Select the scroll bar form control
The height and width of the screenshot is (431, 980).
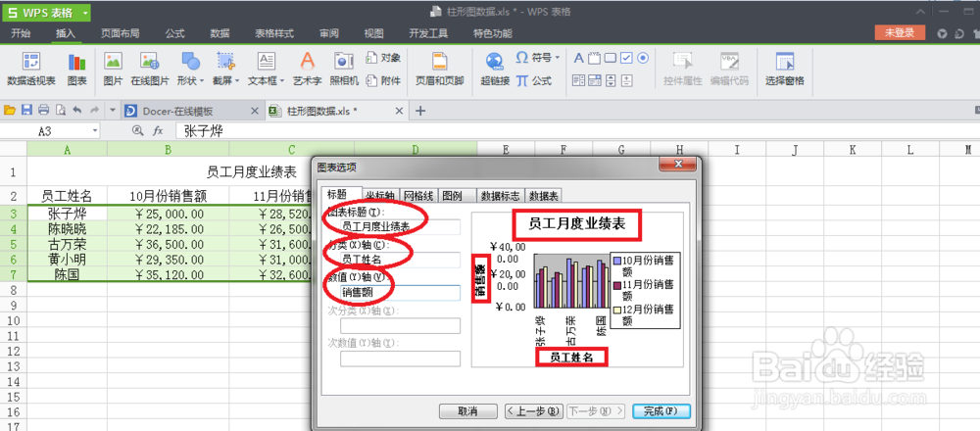611,80
